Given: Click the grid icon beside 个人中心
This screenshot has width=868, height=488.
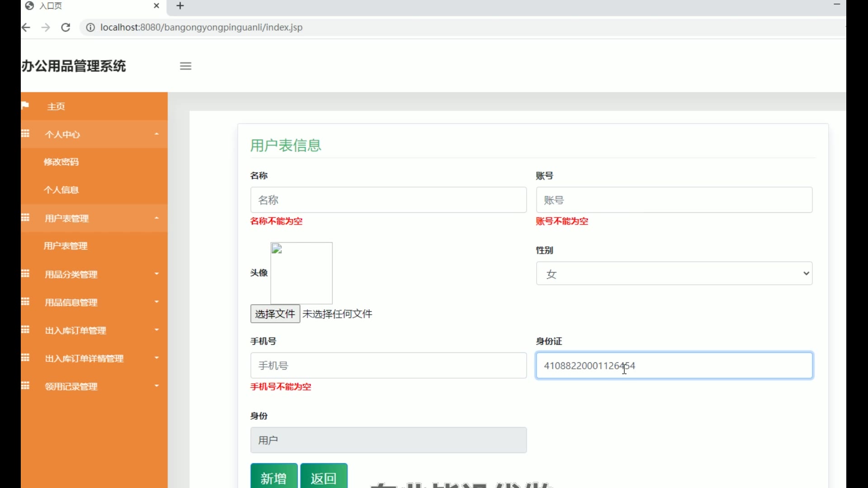Looking at the screenshot, I should pos(25,133).
